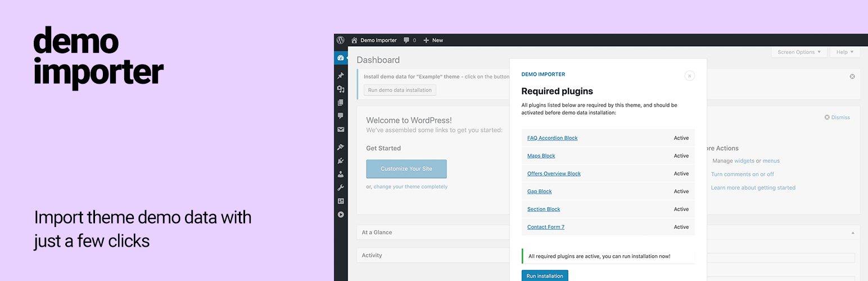The height and width of the screenshot is (281, 868).
Task: Click Turn comments on or off
Action: 743,174
